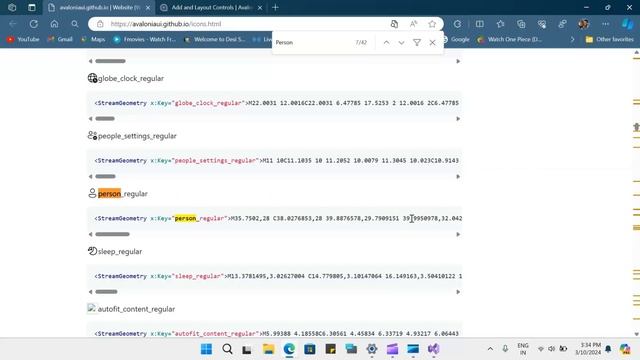
Task: Click the page scroll down arrow
Action: click(636, 334)
